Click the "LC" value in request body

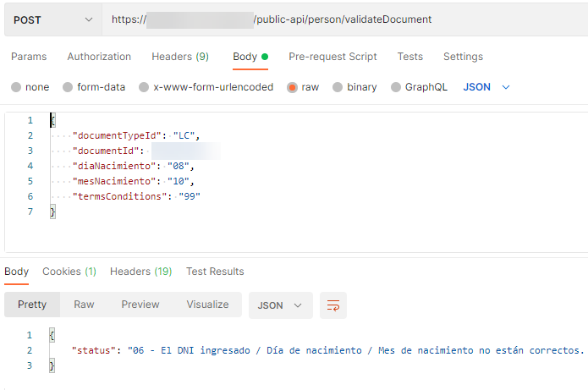click(x=184, y=135)
